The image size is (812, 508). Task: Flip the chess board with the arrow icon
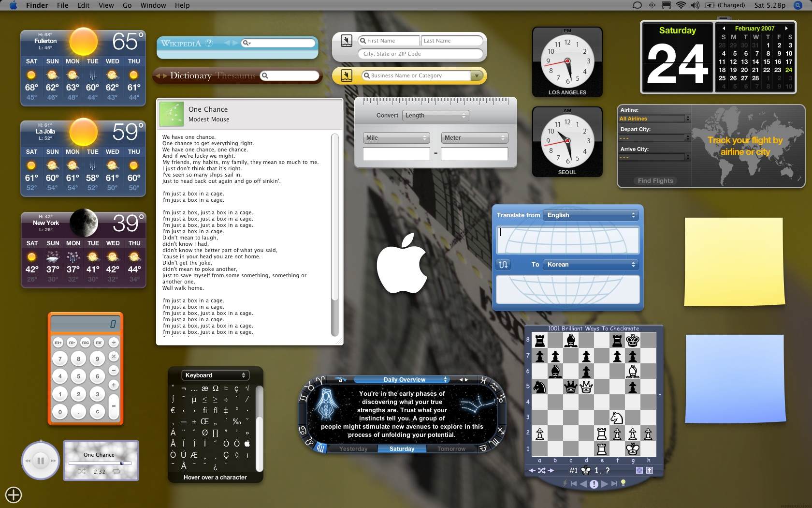(650, 470)
